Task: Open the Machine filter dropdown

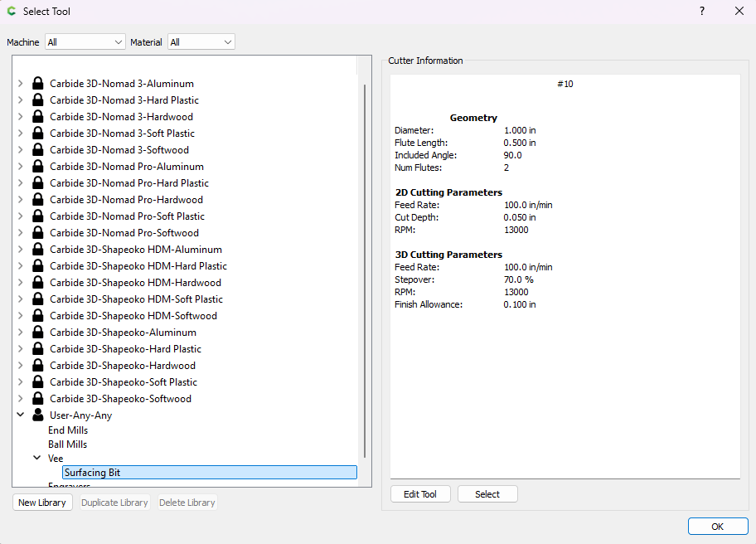Action: (x=85, y=41)
